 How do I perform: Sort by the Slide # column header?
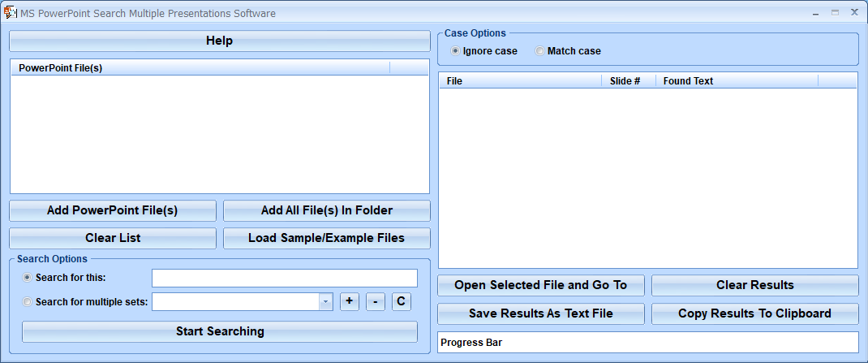pos(629,81)
